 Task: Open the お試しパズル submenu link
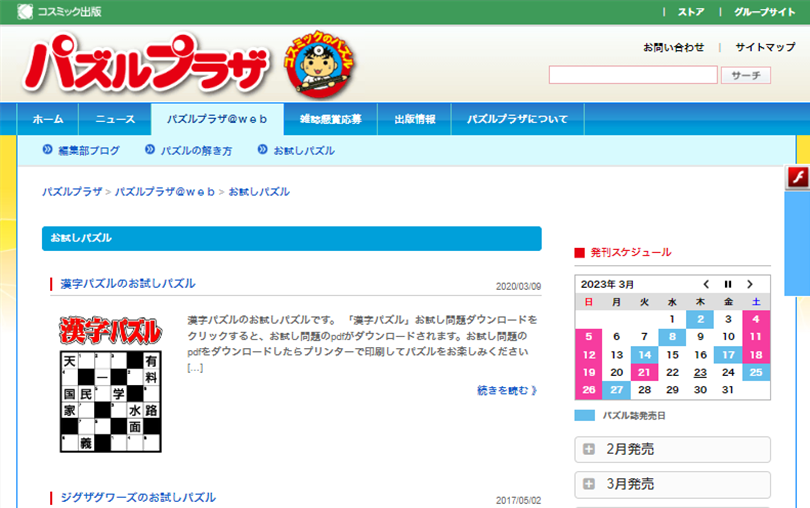pyautogui.click(x=304, y=151)
